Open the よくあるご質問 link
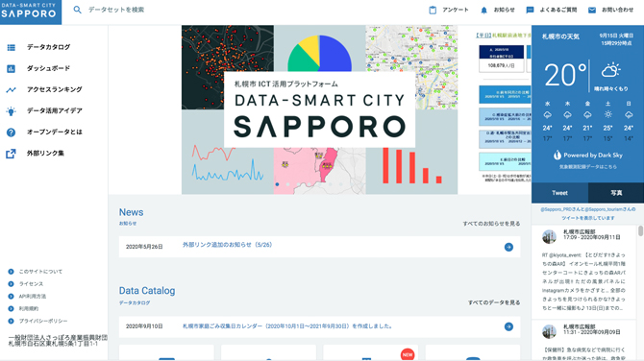Viewport: 644px width, 361px height. pos(558,10)
